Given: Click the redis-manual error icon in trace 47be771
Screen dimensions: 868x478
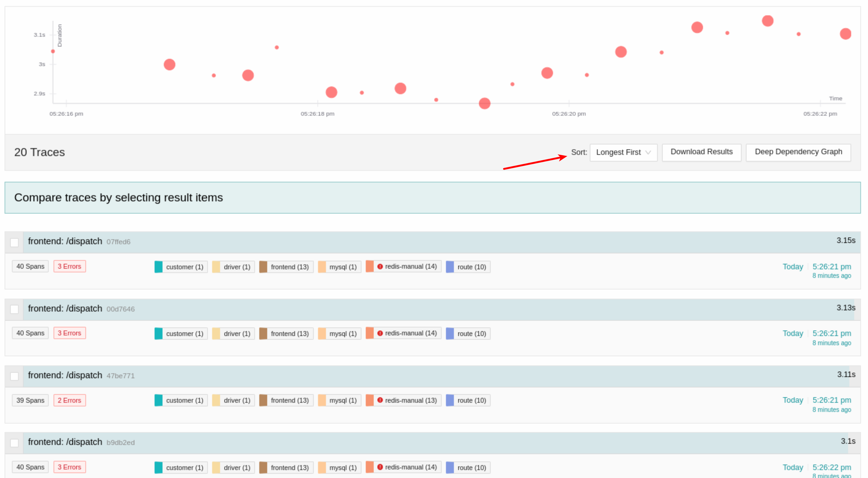Looking at the screenshot, I should pyautogui.click(x=380, y=400).
